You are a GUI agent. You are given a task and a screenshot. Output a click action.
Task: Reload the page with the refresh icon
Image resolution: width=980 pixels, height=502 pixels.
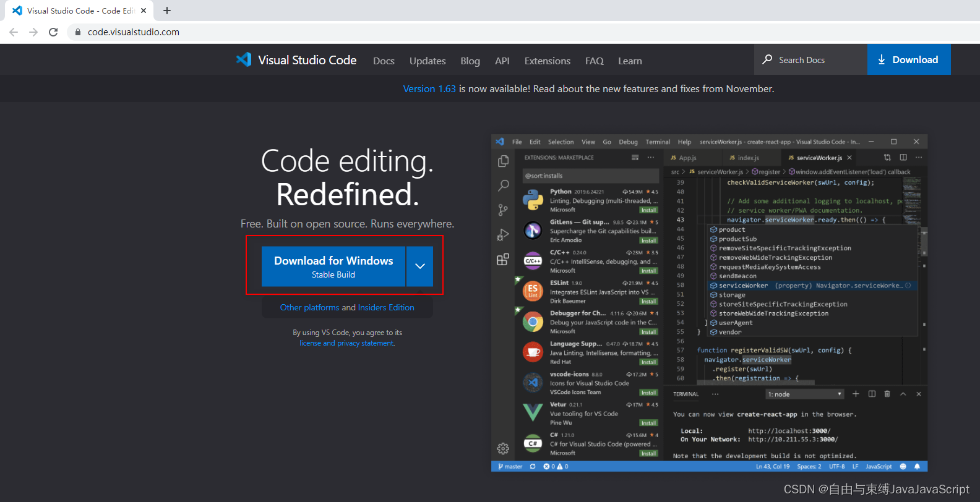pos(53,32)
